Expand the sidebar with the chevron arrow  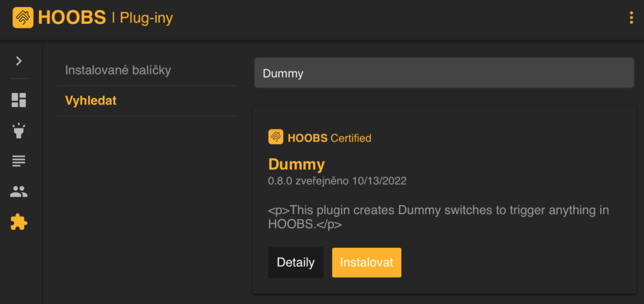(19, 61)
